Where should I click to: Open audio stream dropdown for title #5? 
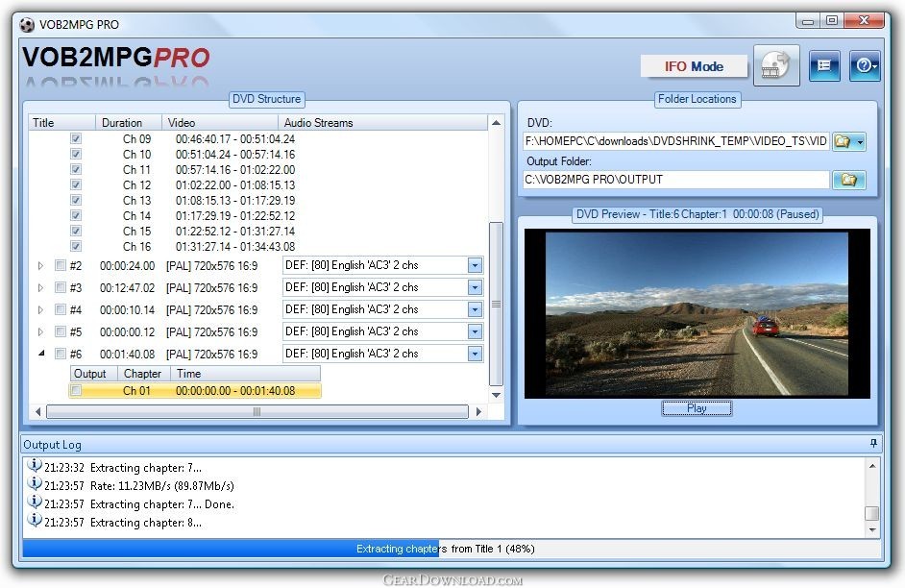(x=475, y=331)
